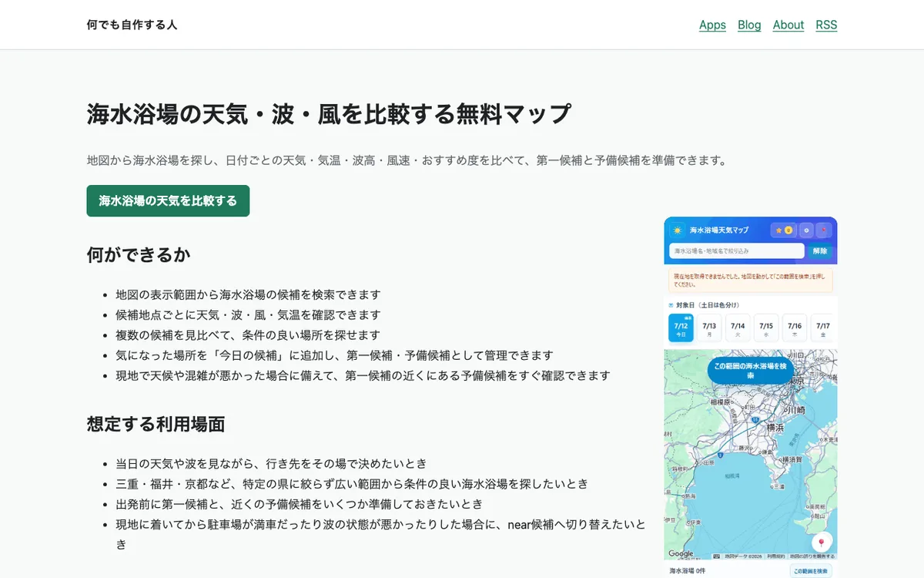924x578 pixels.
Task: Click the red pin icon in blue header
Action: (825, 230)
